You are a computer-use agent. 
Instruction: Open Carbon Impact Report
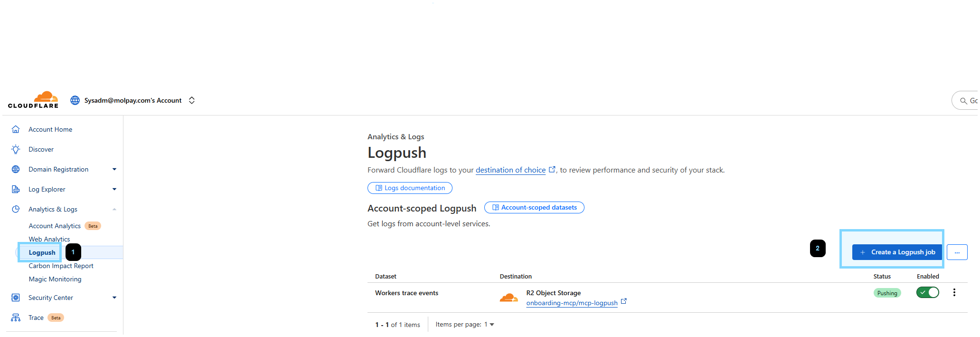61,266
